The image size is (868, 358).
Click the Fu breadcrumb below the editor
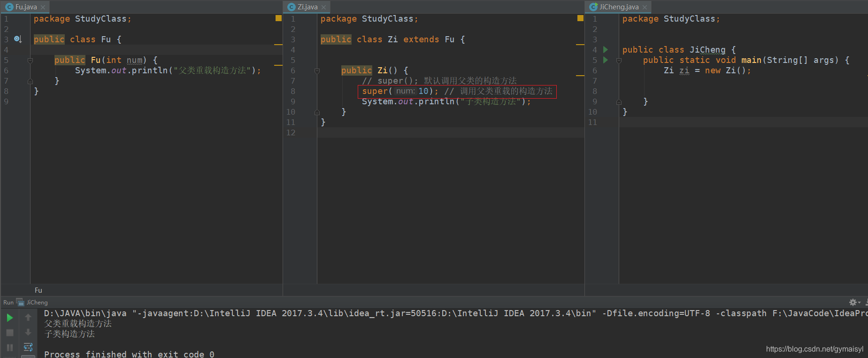pyautogui.click(x=38, y=290)
